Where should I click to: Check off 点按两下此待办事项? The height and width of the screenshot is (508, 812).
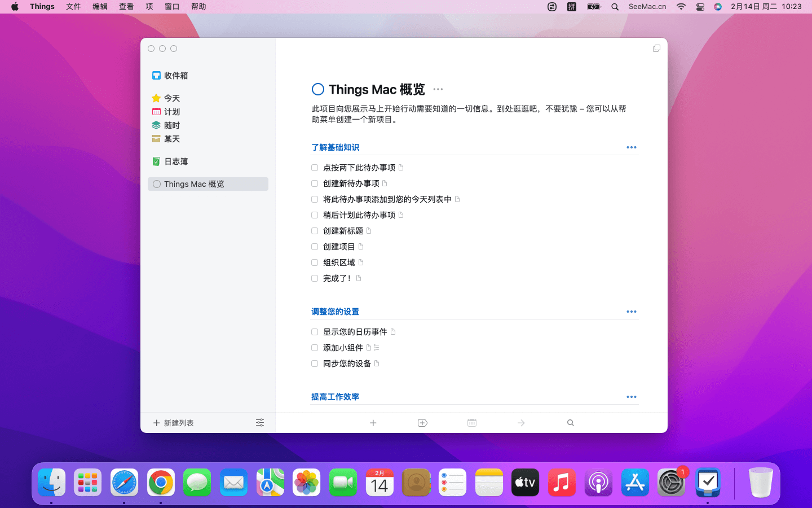[315, 168]
